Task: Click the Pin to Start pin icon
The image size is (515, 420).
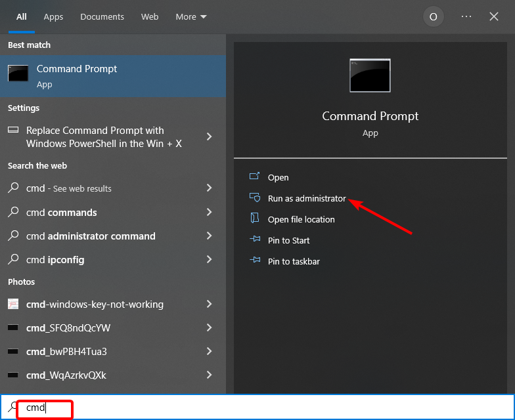Action: tap(255, 239)
